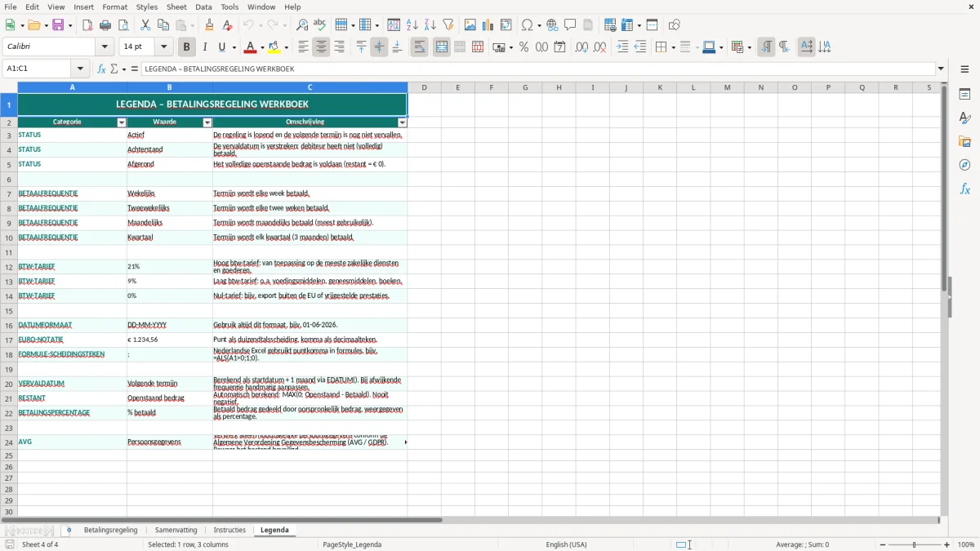The width and height of the screenshot is (980, 551).
Task: Export directly as PDF
Action: [x=87, y=25]
